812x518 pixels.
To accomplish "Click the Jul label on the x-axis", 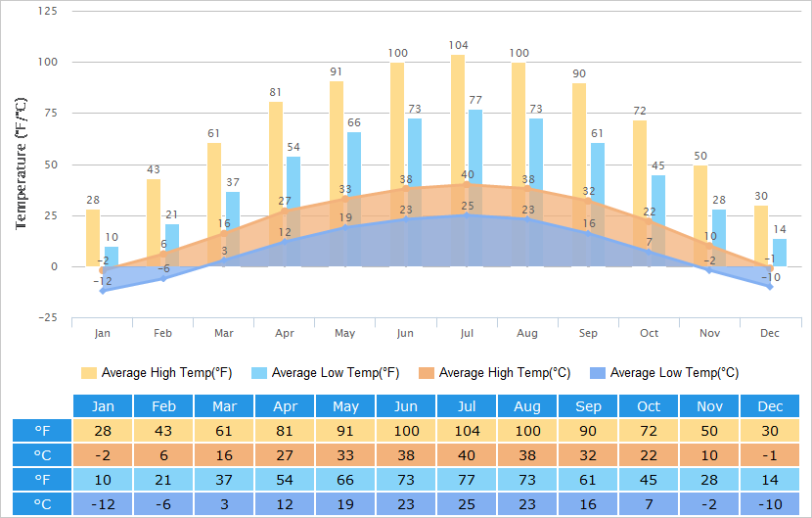I will pyautogui.click(x=467, y=333).
